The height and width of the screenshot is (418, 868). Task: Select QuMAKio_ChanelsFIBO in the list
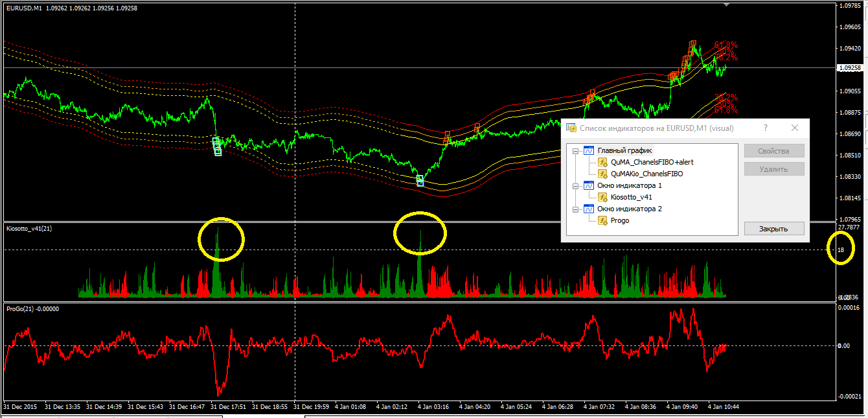tap(646, 174)
